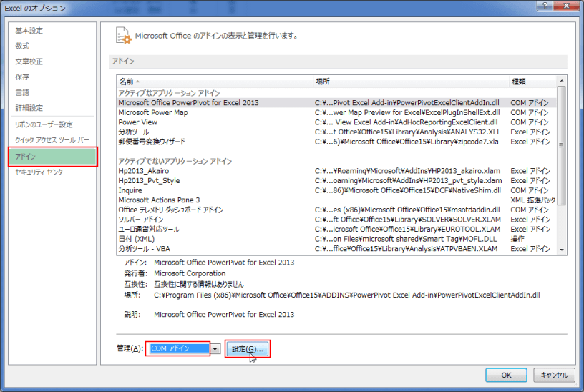Select the Inquire add-in row
Viewport: 584px width, 392px height.
(x=336, y=190)
